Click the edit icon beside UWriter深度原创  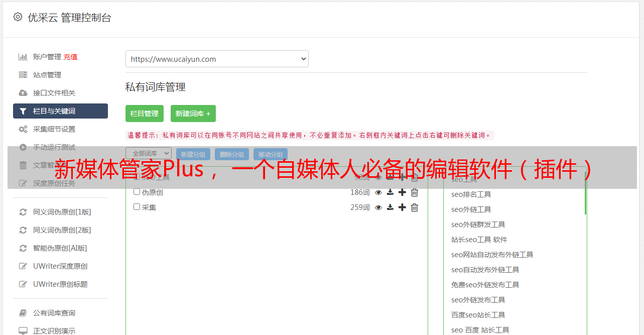(x=23, y=266)
